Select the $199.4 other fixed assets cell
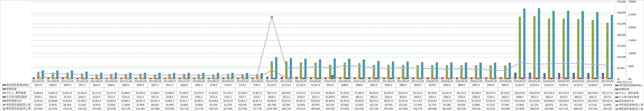This screenshot has height=111, width=644. coord(38,97)
